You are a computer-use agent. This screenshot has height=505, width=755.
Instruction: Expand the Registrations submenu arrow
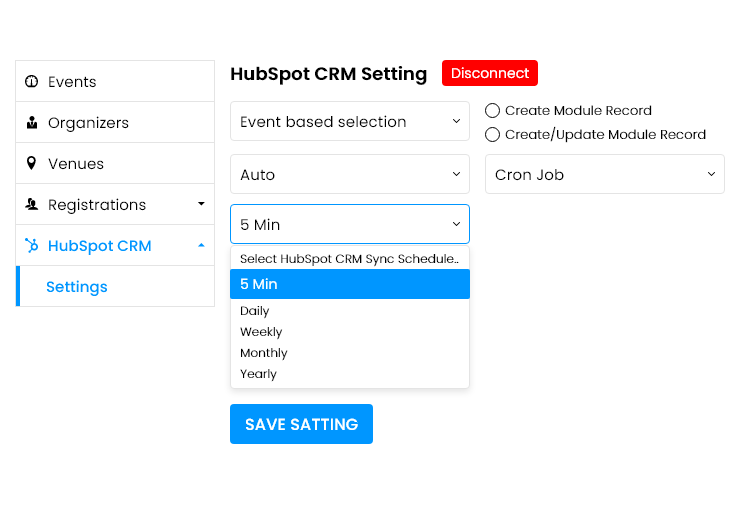coord(201,204)
